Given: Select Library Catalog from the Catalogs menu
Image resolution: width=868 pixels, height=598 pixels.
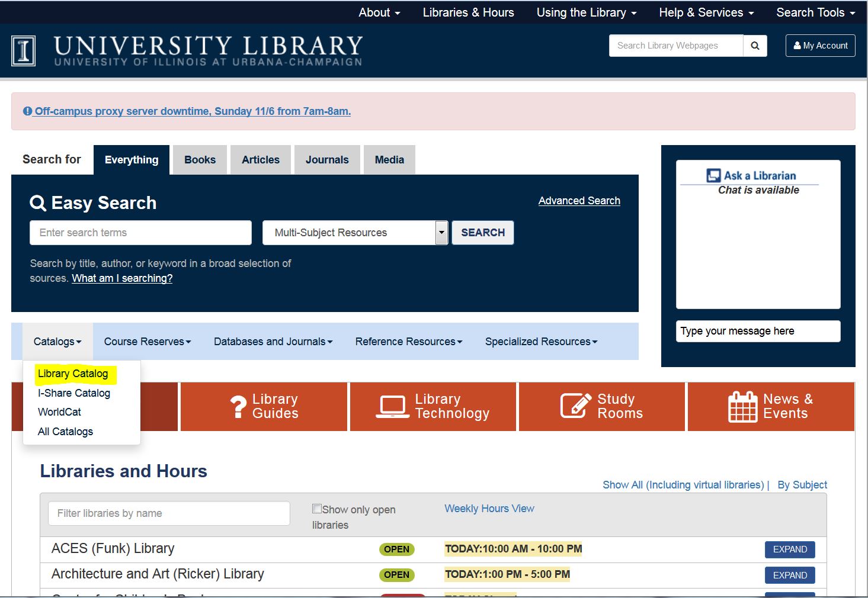Looking at the screenshot, I should [x=74, y=374].
